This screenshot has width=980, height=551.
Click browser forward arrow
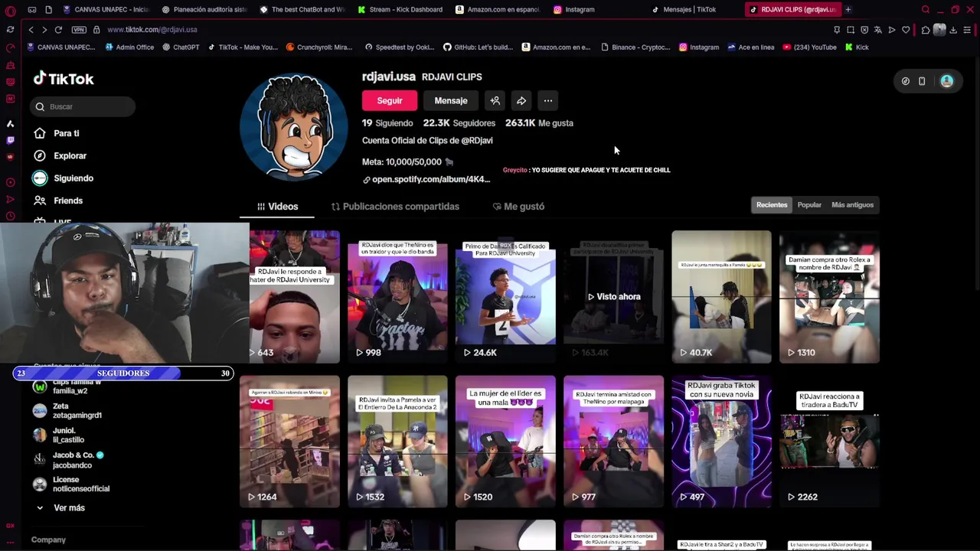[x=44, y=29]
